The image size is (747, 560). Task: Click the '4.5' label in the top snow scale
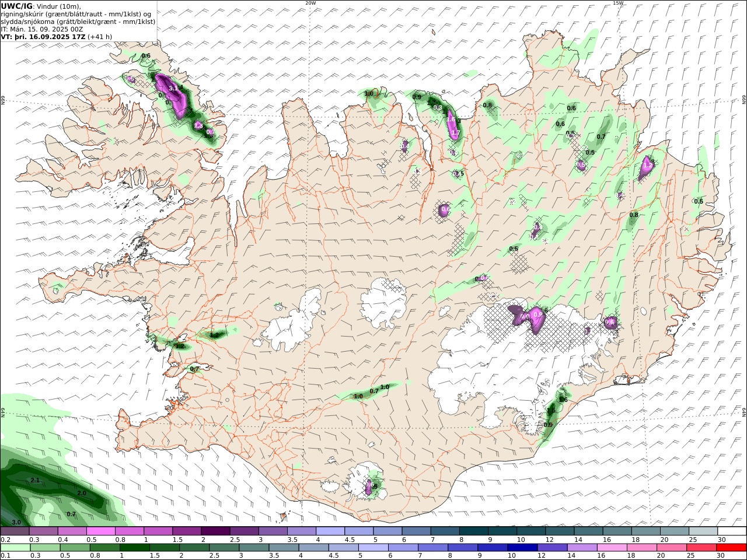coord(350,540)
